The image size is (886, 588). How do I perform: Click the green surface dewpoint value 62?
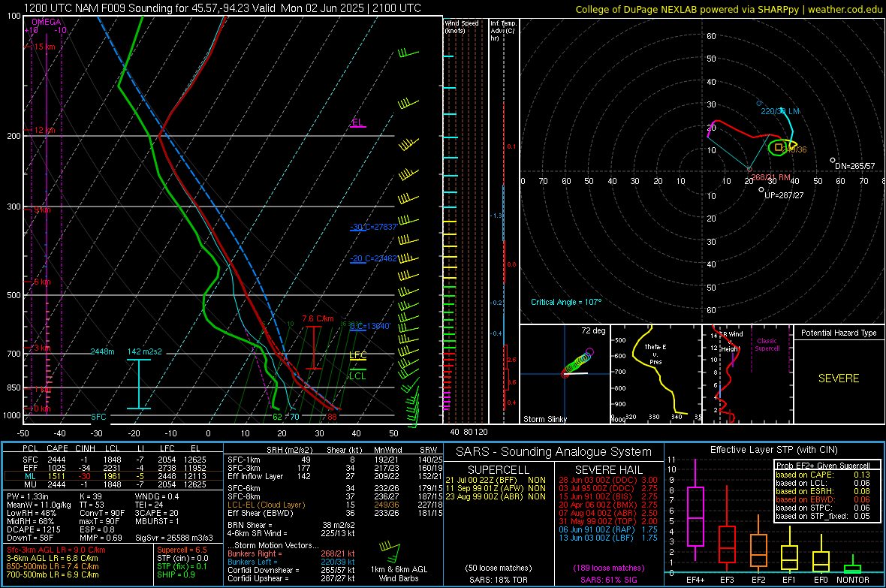(x=278, y=417)
